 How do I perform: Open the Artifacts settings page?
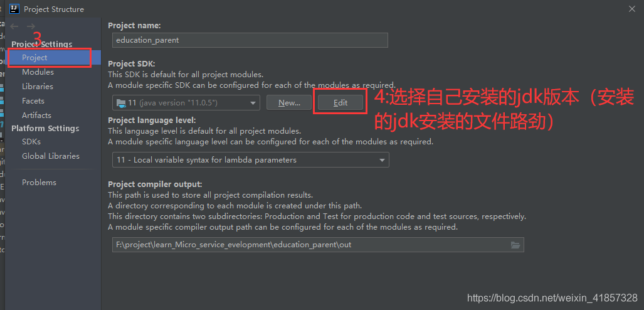click(36, 115)
